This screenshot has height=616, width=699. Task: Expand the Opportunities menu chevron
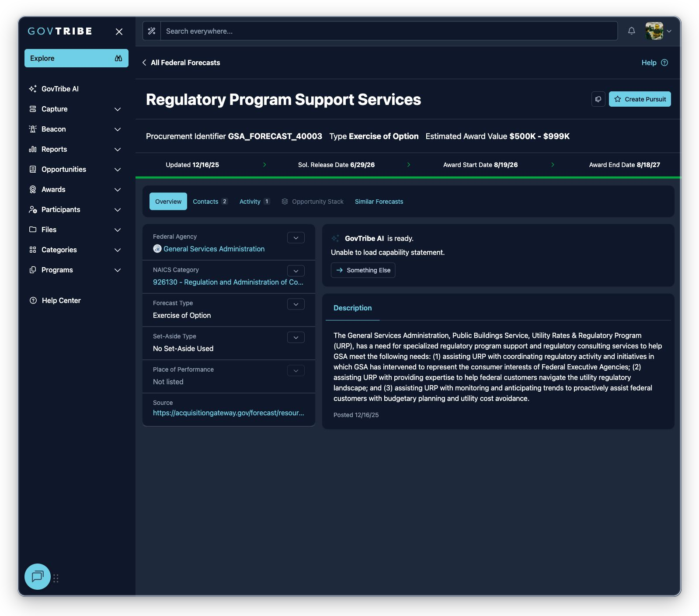[118, 169]
